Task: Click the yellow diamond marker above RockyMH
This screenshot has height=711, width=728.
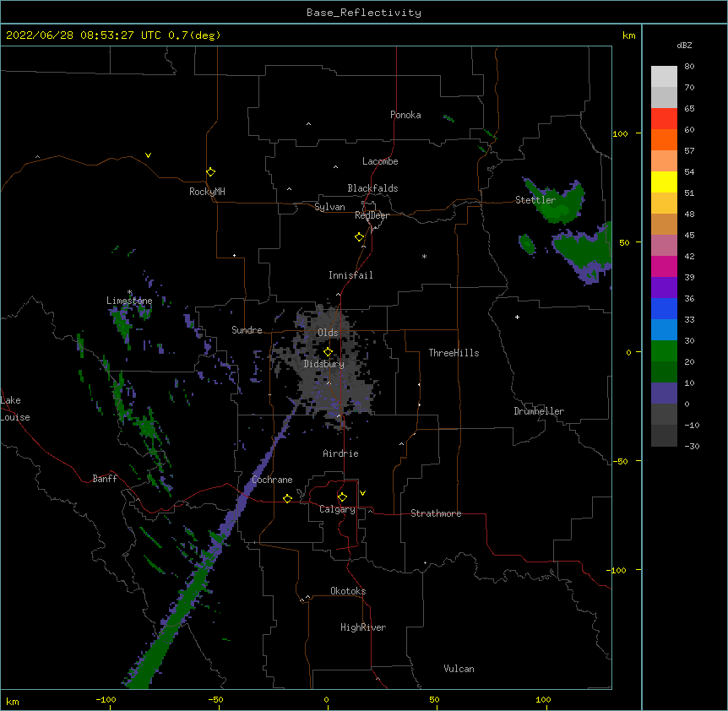Action: click(x=210, y=172)
